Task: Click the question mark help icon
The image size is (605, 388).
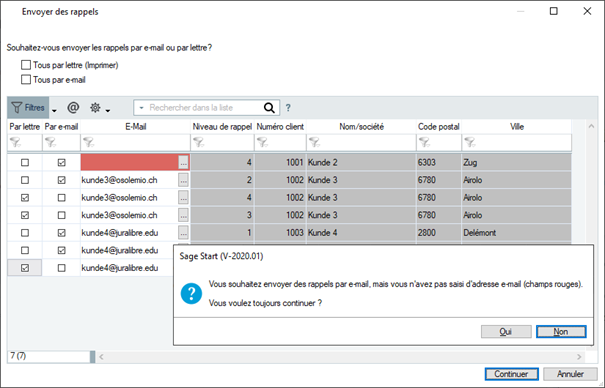Action: (x=288, y=108)
